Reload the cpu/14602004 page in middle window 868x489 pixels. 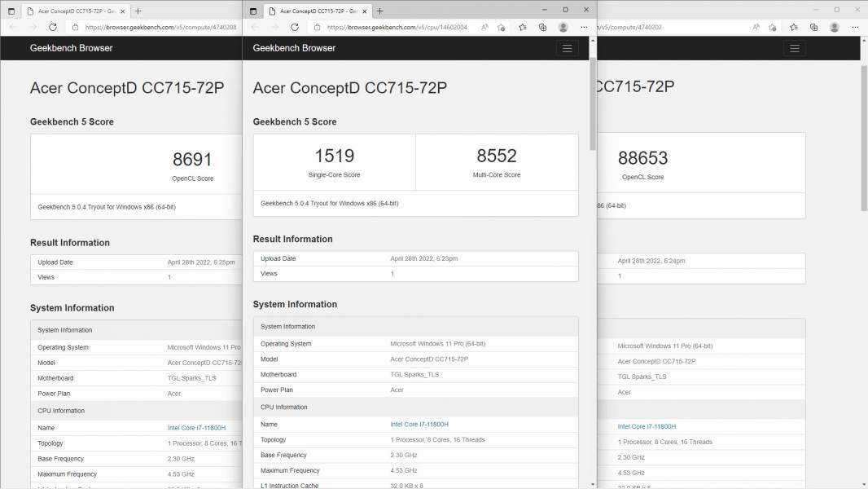coord(295,27)
